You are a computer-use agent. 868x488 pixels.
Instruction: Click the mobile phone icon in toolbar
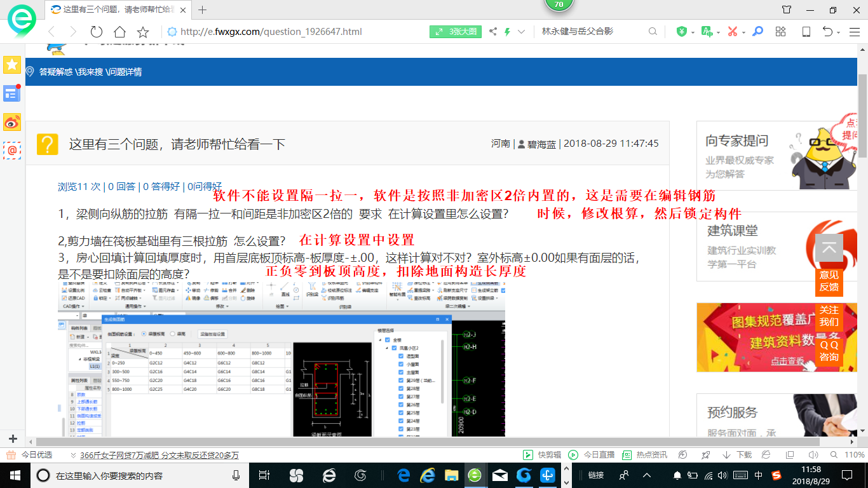click(806, 32)
